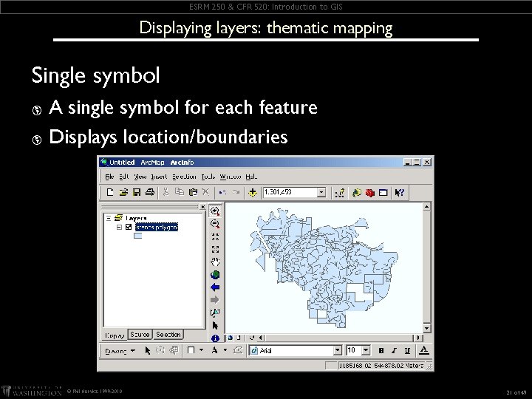Click the Paste clipboard icon

pyautogui.click(x=193, y=192)
